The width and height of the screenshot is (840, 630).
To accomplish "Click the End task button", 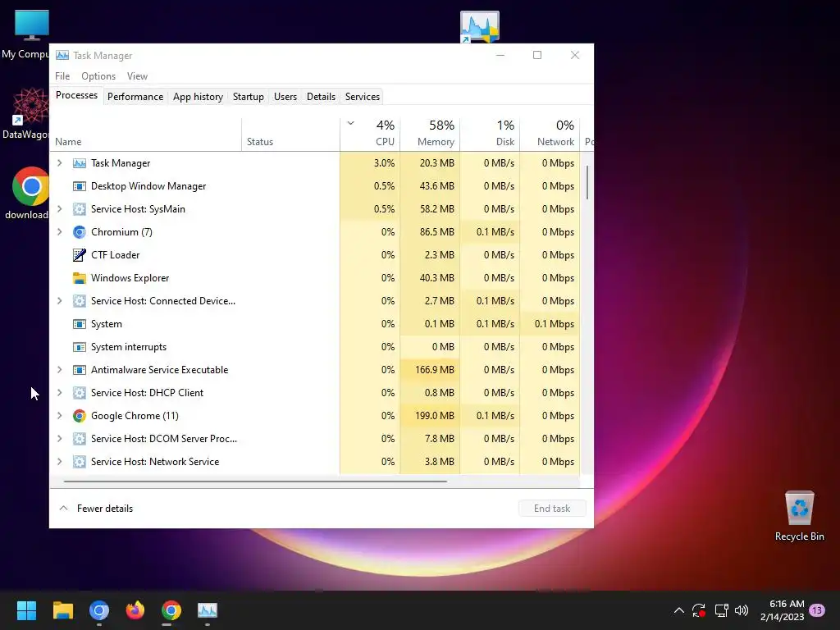I will [552, 509].
